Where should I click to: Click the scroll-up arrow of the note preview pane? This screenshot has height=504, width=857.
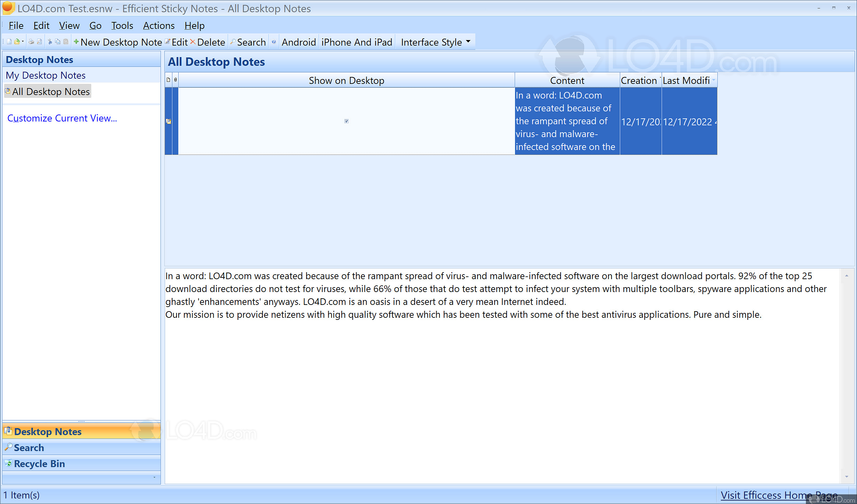tap(847, 275)
